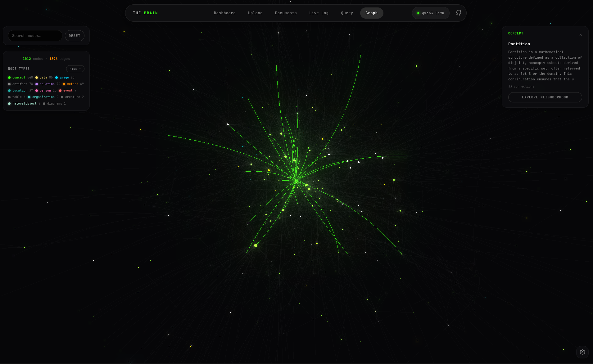Toggle the method node type filter

click(x=72, y=84)
